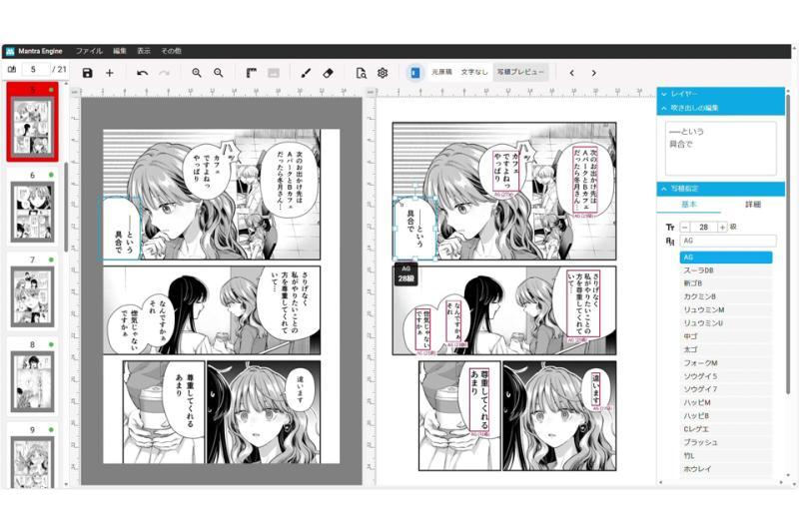Undo the last action

coord(142,73)
